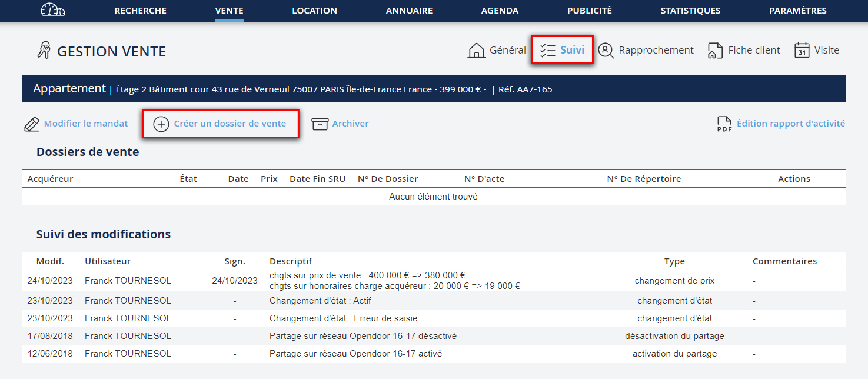Click the Rapprochement magnifier person icon
Screen dimensions: 868x379
[606, 51]
